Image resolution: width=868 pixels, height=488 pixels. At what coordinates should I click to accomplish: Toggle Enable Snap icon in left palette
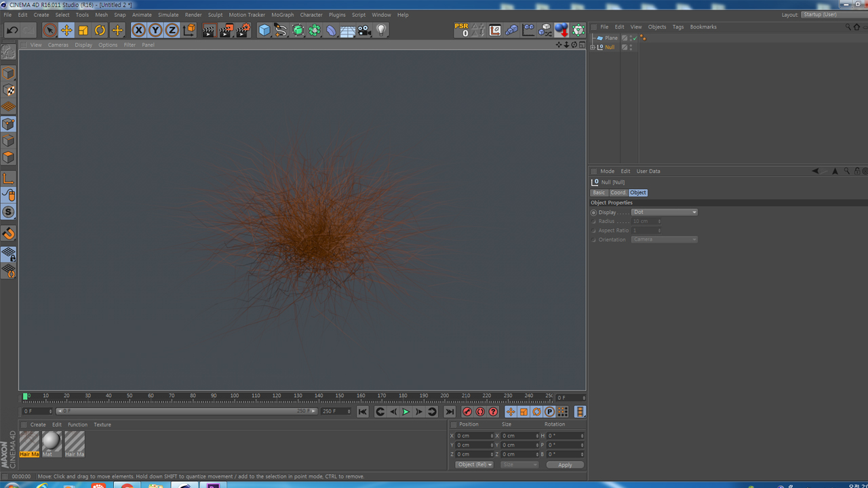click(8, 234)
